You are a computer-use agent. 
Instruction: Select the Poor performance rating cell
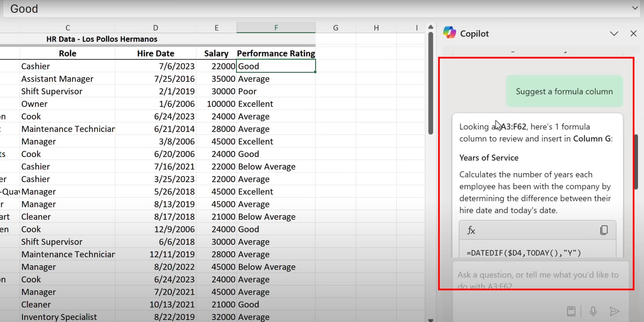[276, 91]
